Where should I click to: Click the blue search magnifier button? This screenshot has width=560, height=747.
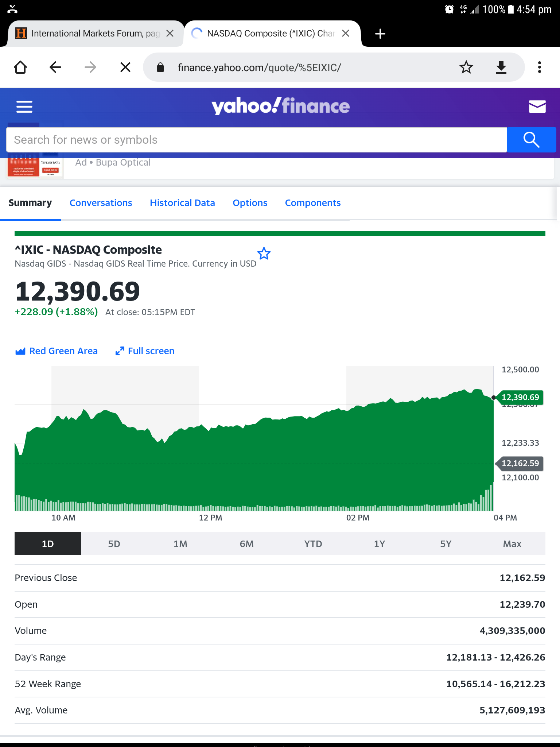click(x=531, y=140)
